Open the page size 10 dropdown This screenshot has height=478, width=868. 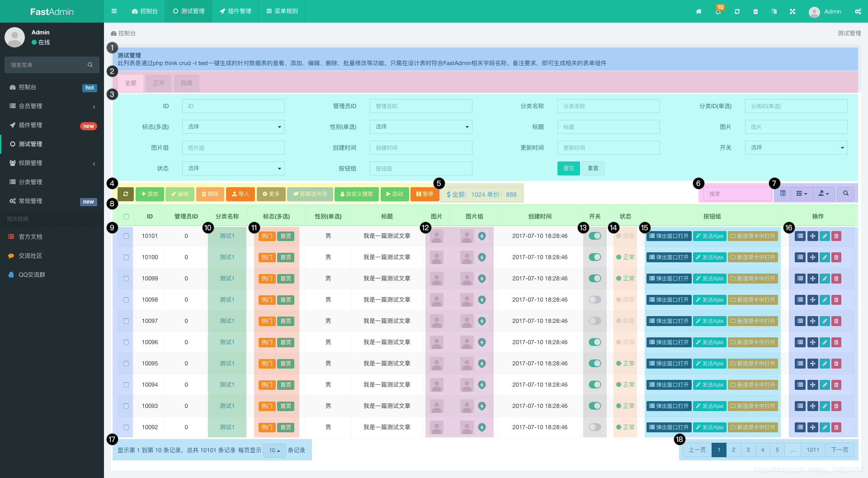[274, 450]
